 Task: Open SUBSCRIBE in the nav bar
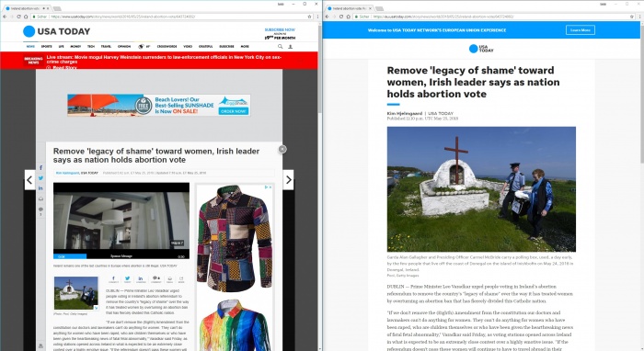coord(226,46)
